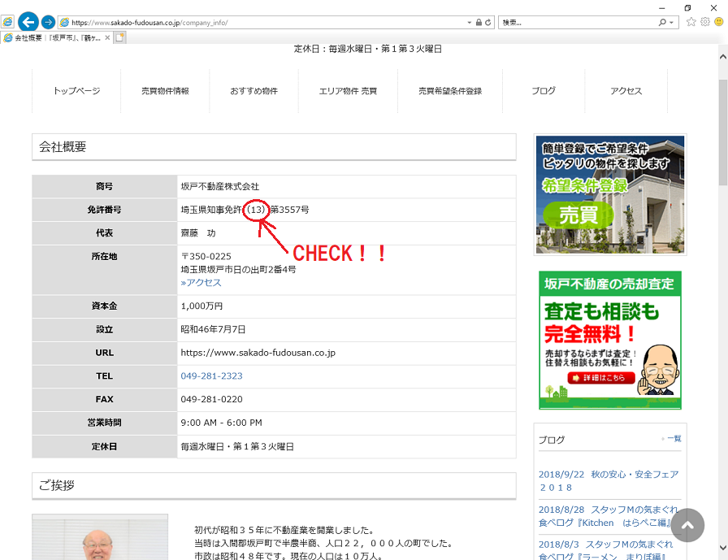This screenshot has height=560, width=728.
Task: Click the 埼玉県坂戸市日の出町2番4号 address text
Action: tap(238, 270)
